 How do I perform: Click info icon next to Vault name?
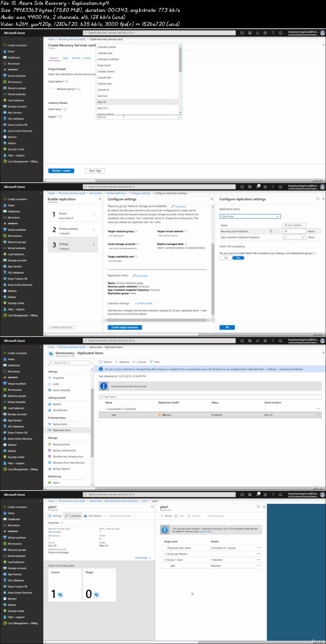tap(65, 109)
